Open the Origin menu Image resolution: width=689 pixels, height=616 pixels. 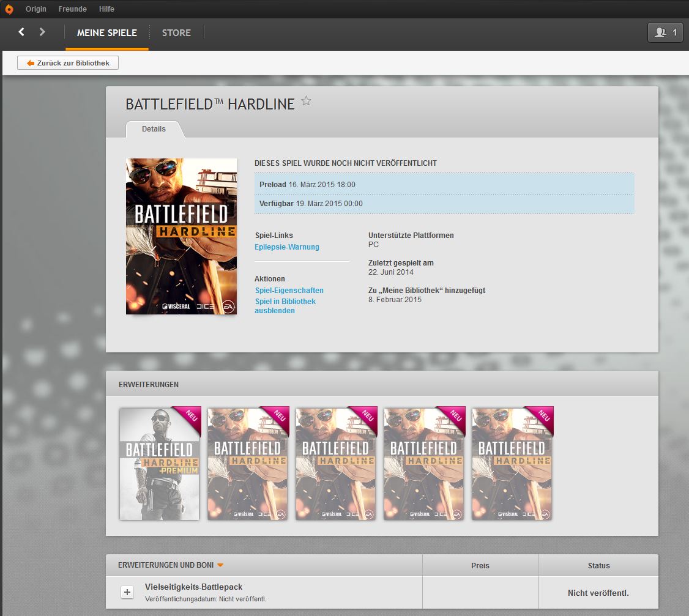point(35,9)
